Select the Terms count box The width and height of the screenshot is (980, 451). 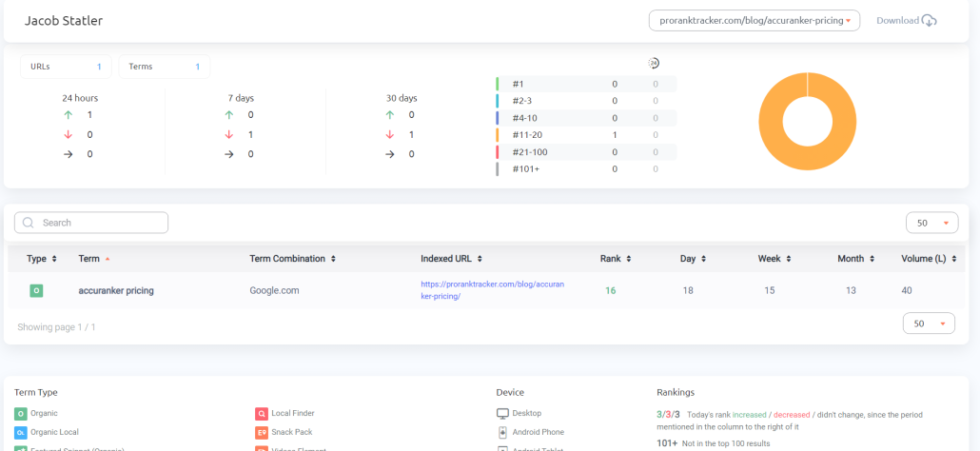(165, 67)
